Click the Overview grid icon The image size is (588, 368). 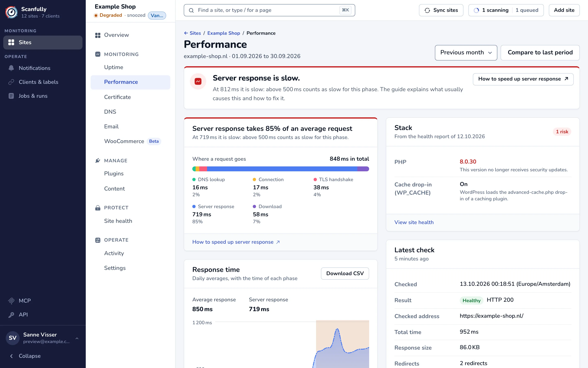click(98, 35)
